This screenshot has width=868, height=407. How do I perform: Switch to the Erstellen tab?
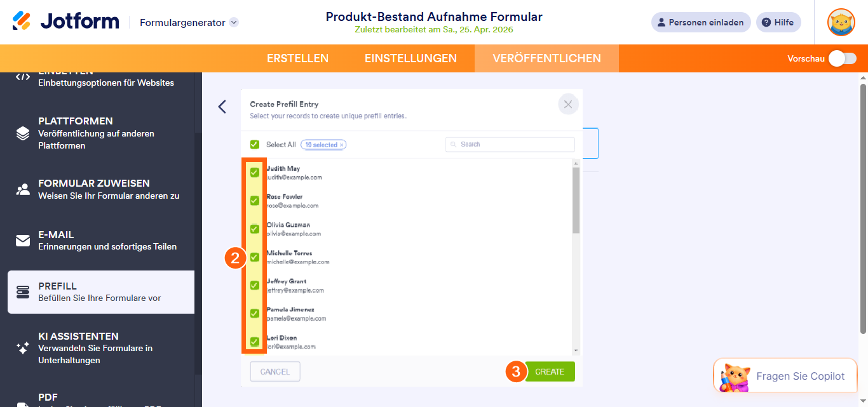tap(297, 58)
